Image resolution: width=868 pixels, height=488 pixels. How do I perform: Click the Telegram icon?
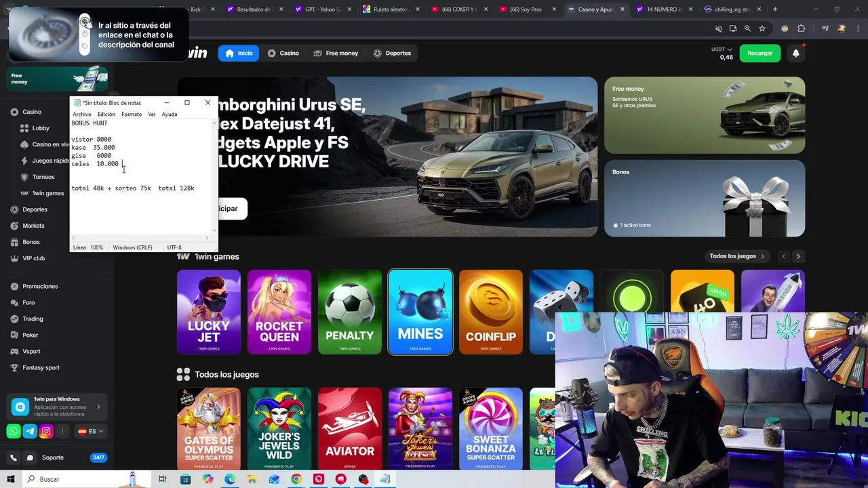pos(30,431)
